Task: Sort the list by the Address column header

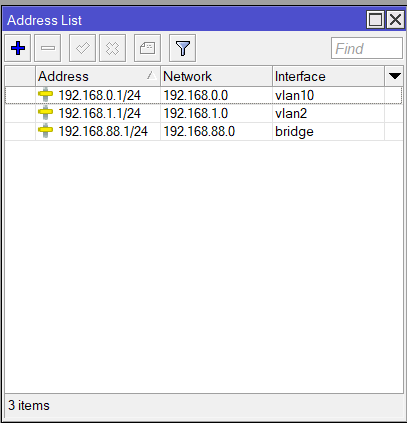Action: tap(98, 76)
